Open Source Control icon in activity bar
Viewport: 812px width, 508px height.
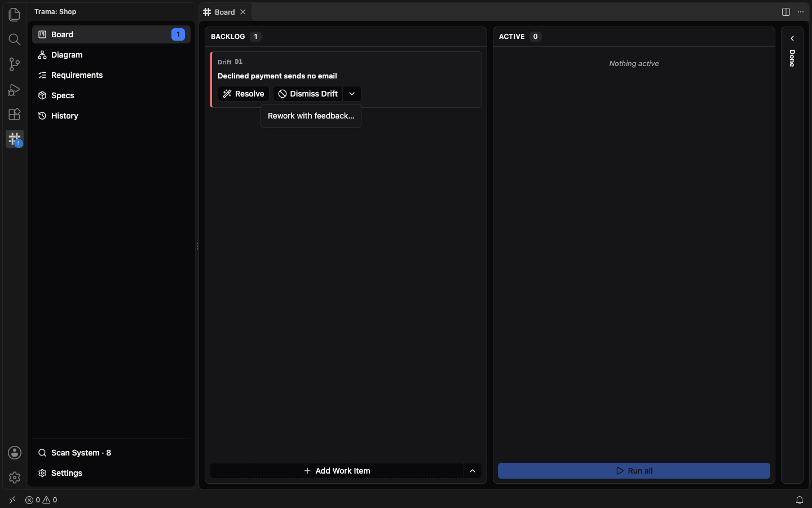click(15, 64)
